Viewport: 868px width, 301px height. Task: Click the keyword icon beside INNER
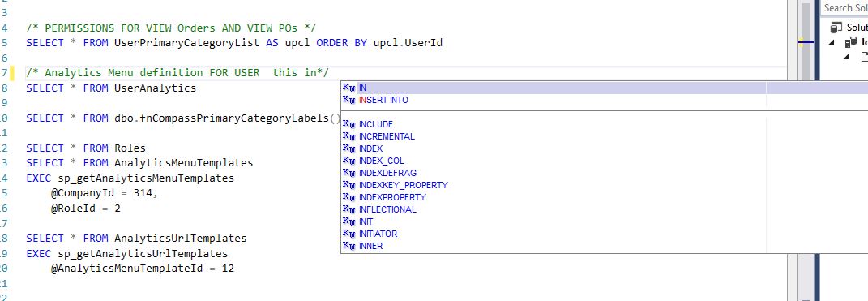[348, 246]
